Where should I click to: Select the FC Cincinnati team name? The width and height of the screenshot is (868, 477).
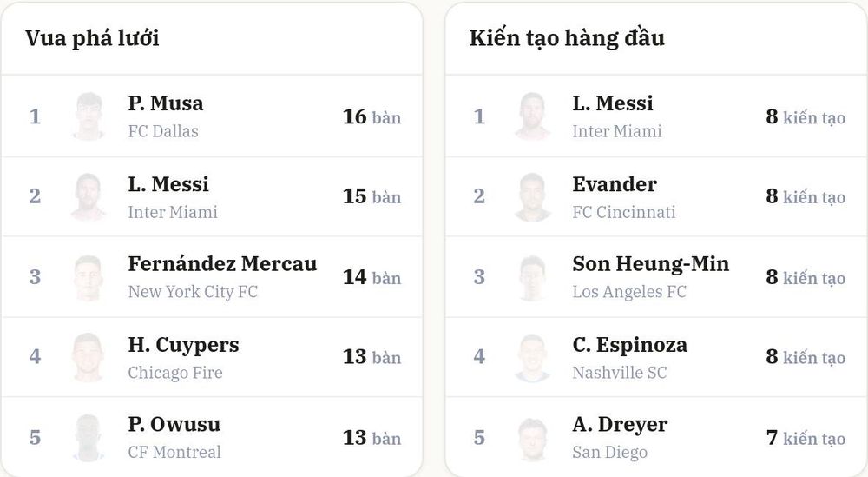624,212
